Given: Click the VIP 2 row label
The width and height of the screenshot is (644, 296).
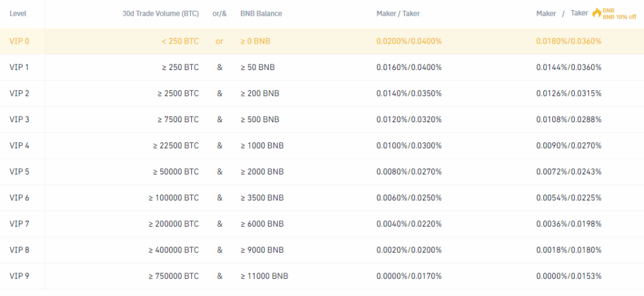Looking at the screenshot, I should [x=19, y=93].
